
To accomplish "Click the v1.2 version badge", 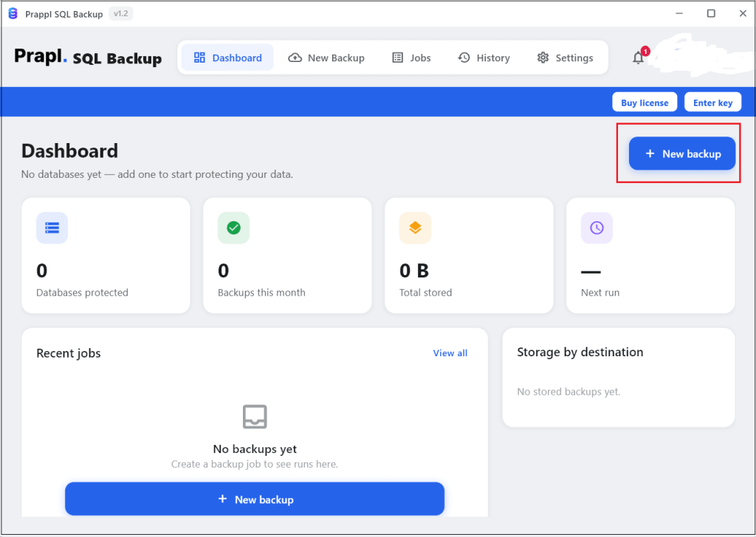I will [120, 14].
